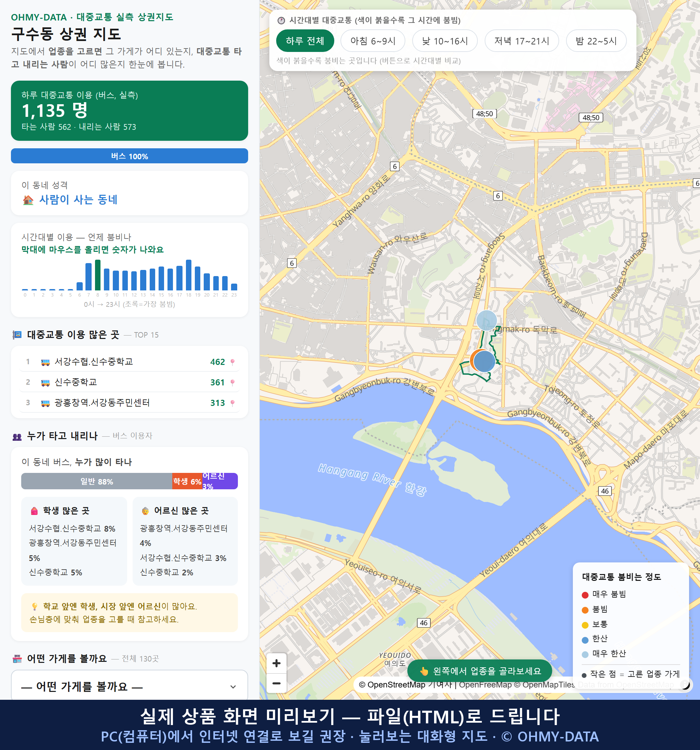Image resolution: width=700 pixels, height=750 pixels.
Task: Click the bus stop icon by 대중교통 이용 많은 곳
Action: point(17,335)
